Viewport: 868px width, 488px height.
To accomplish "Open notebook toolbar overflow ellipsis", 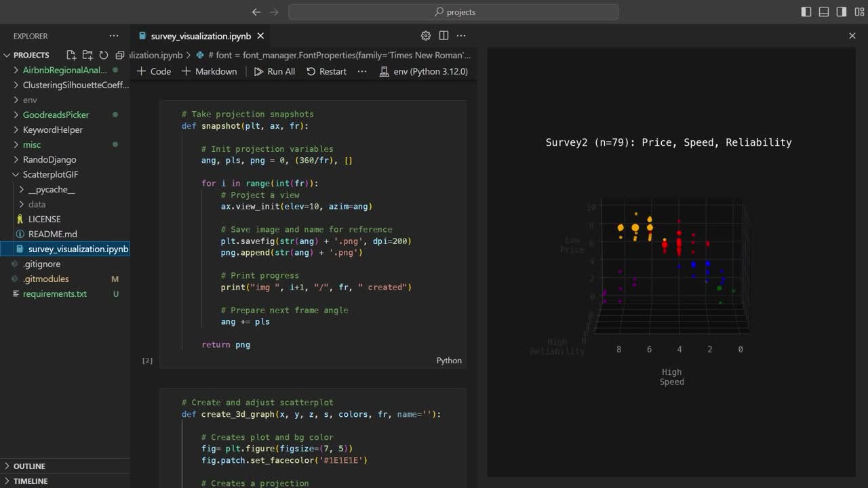I will tap(362, 71).
